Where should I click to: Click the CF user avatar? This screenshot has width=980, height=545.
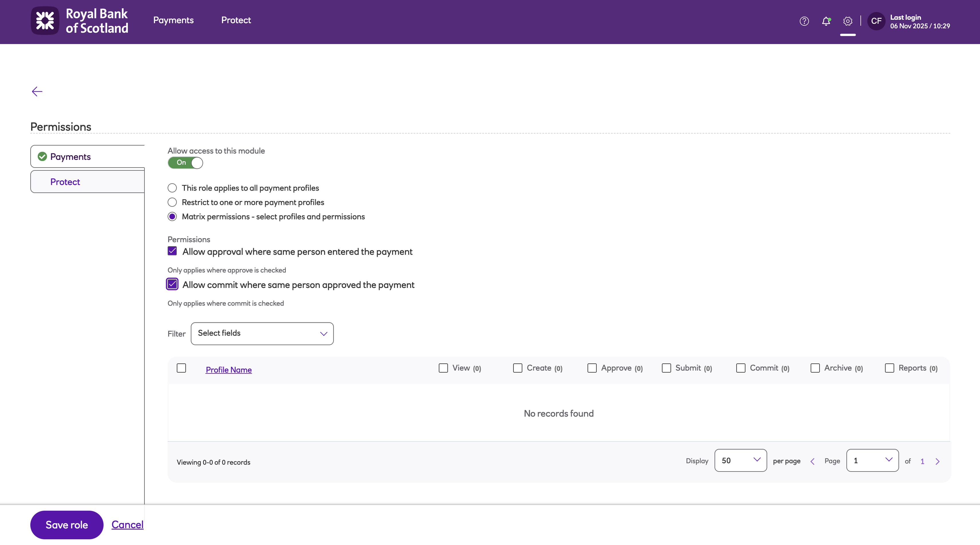tap(876, 21)
